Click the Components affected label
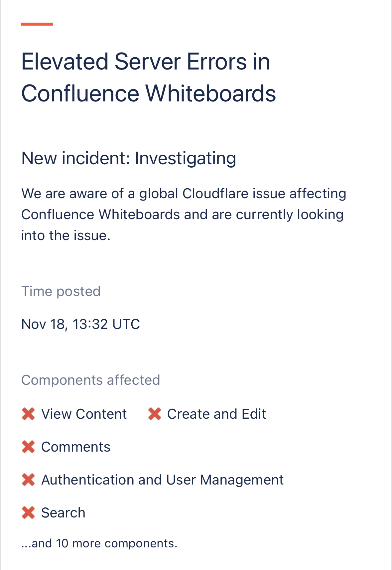Screen dimensions: 392x570 (90, 380)
